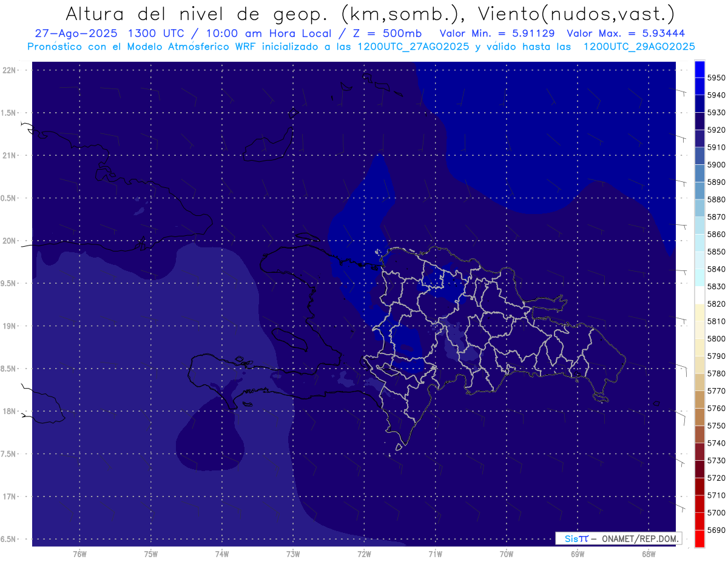Image resolution: width=728 pixels, height=562 pixels.
Task: Click the '70W' longitude label
Action: [507, 554]
